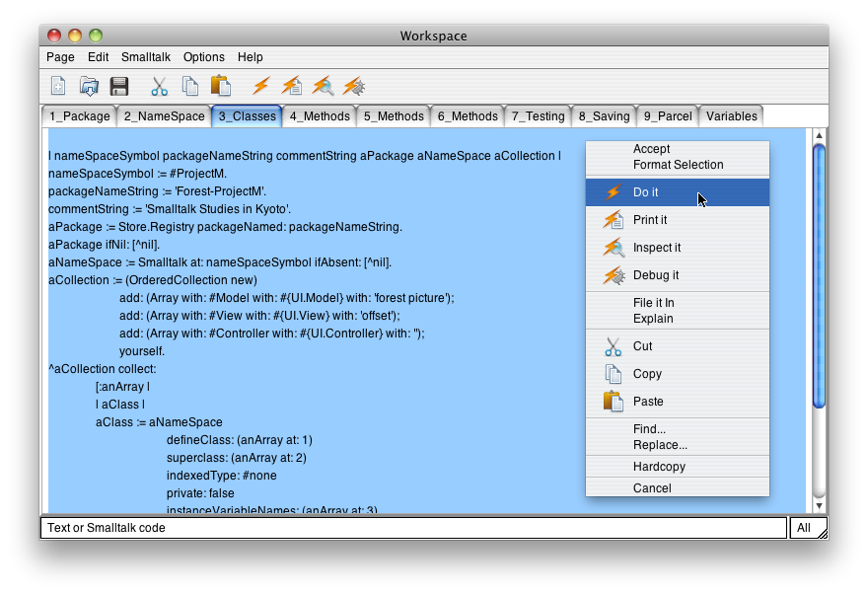Select Do it in the context menu
Image resolution: width=868 pixels, height=594 pixels.
[678, 192]
